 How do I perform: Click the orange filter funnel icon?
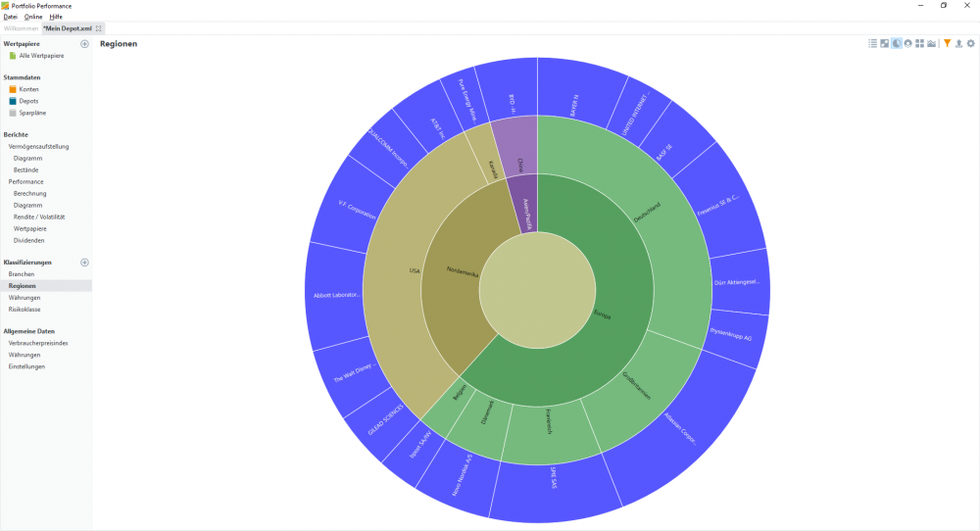pos(948,44)
